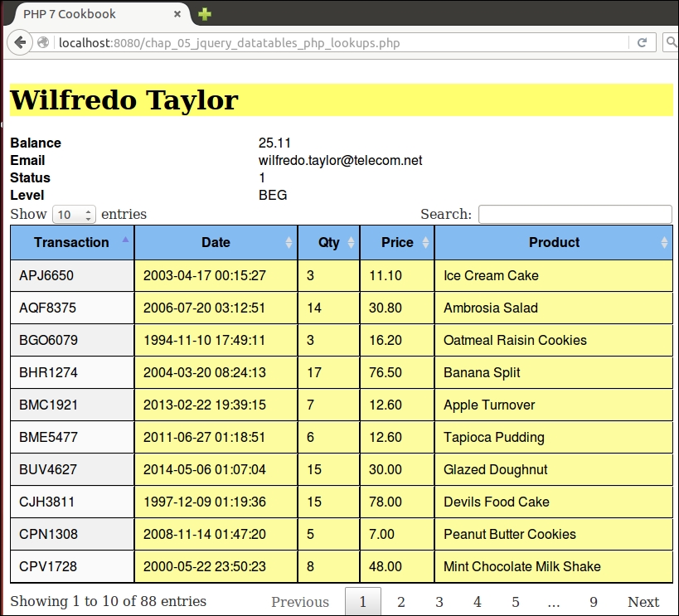This screenshot has height=616, width=679.
Task: Sort the table by Price column
Action: [x=397, y=242]
